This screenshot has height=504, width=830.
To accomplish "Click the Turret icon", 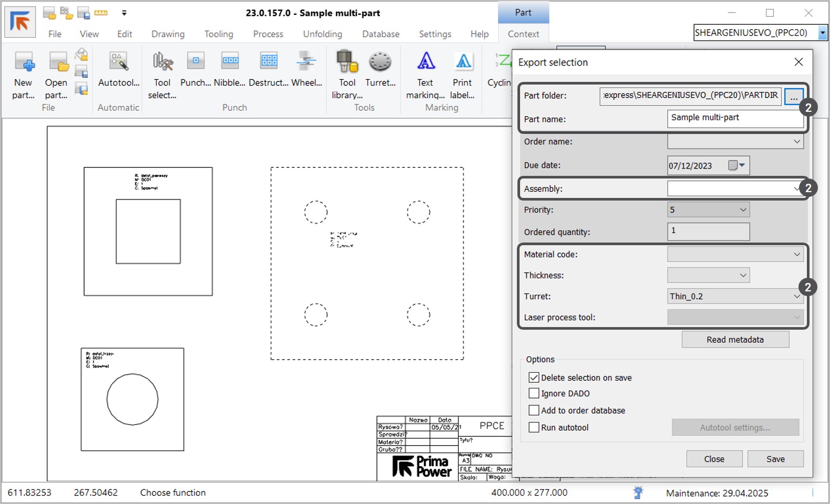I will [380, 63].
